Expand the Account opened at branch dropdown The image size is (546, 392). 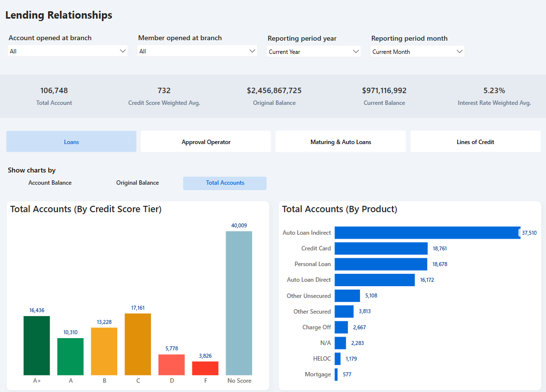pyautogui.click(x=68, y=51)
